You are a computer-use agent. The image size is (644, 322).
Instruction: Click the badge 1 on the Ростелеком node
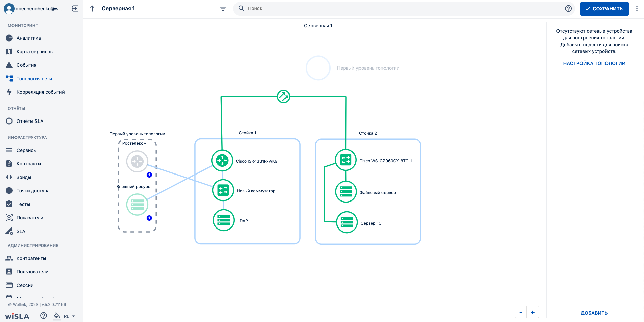point(149,175)
